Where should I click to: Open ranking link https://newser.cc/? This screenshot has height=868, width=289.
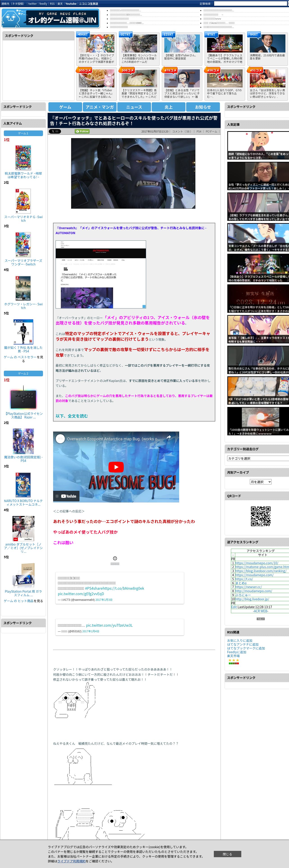click(248, 587)
